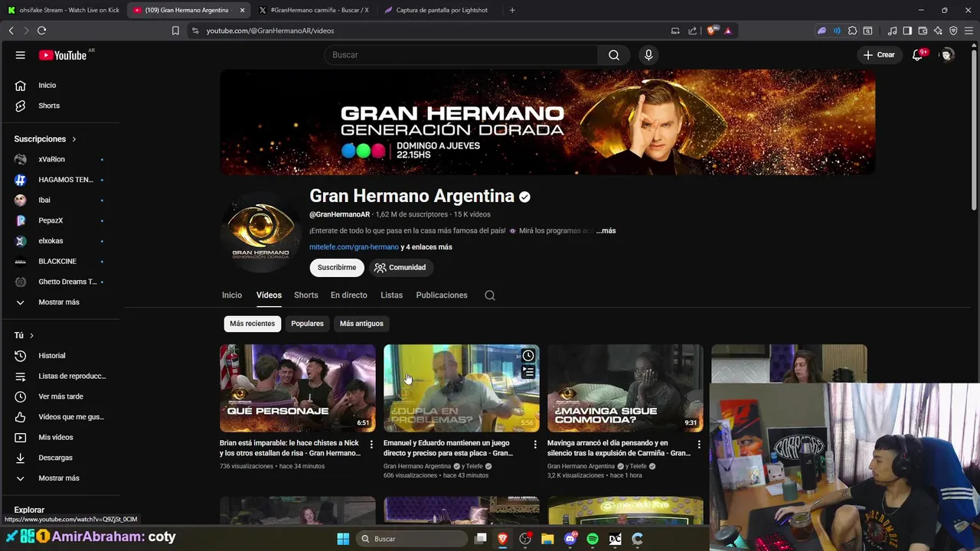Expand Suscripciones section chevron

[x=74, y=139]
